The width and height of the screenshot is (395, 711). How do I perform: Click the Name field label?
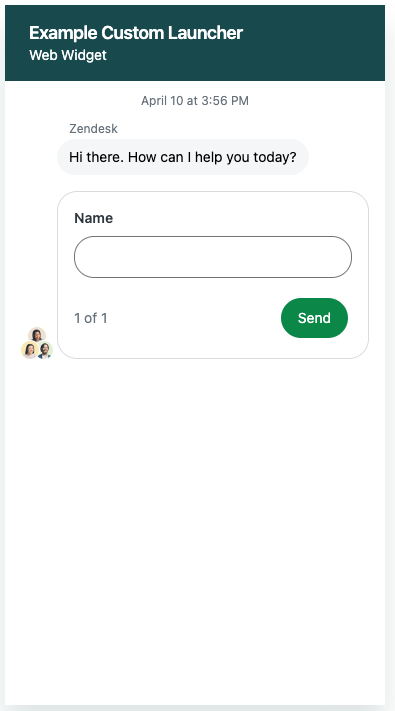(93, 218)
